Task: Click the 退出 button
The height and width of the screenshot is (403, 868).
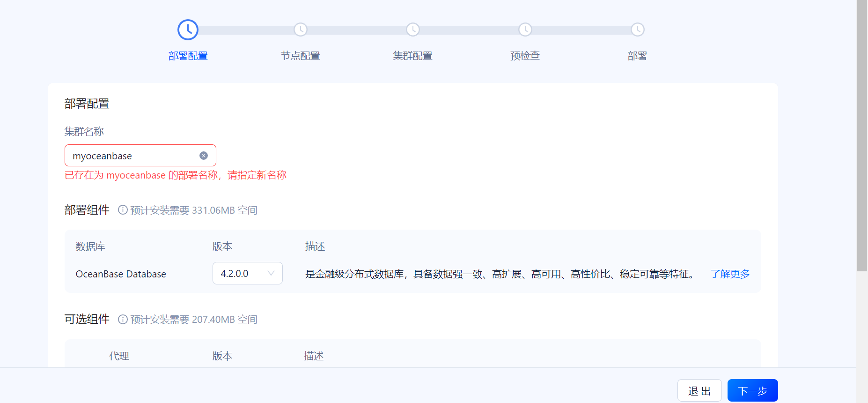Action: click(699, 390)
